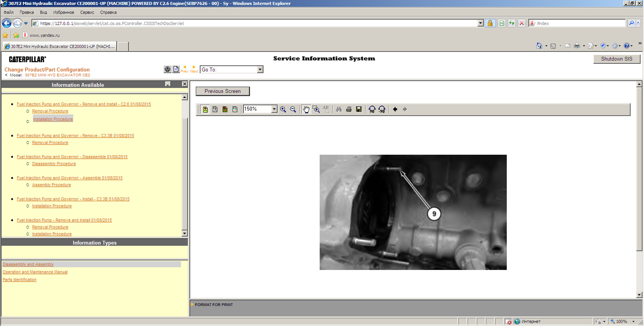The height and width of the screenshot is (326, 644).
Task: Open the 150% zoom level dropdown
Action: point(274,109)
